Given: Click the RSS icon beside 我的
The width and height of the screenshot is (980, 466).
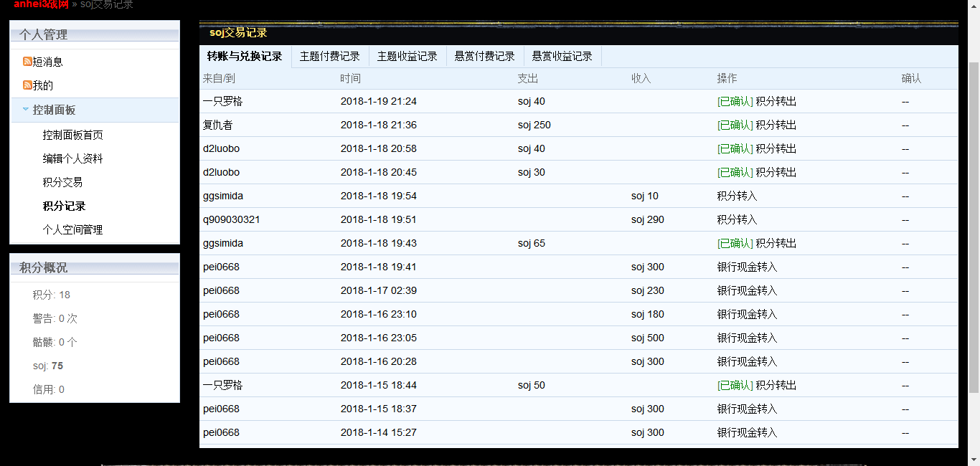Looking at the screenshot, I should point(27,85).
